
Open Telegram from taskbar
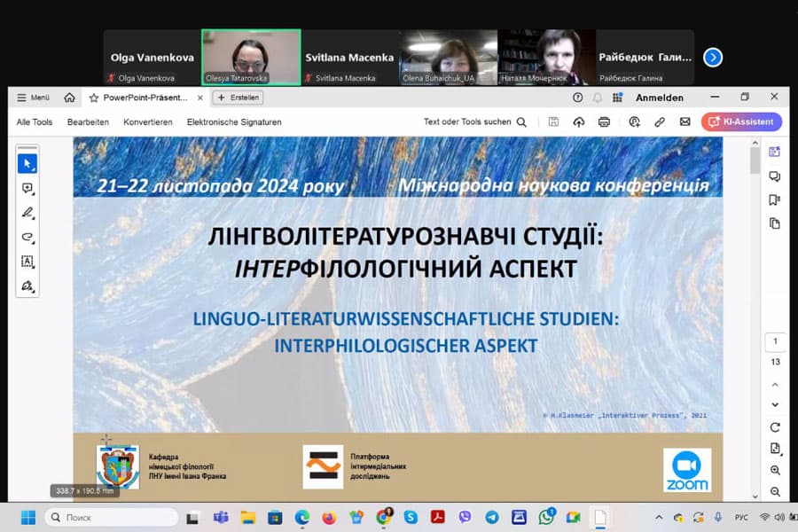pyautogui.click(x=491, y=517)
